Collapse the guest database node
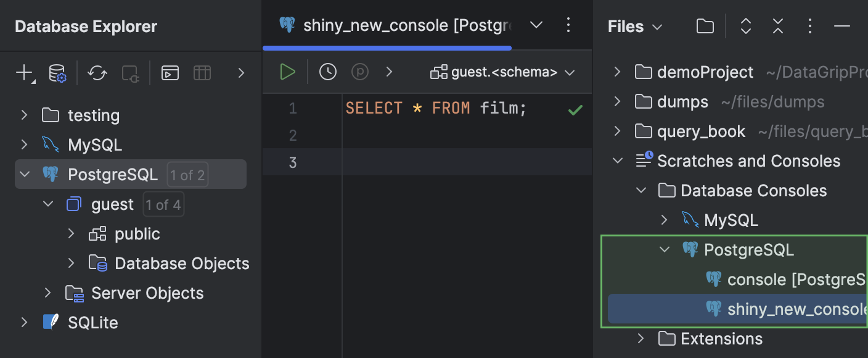Image resolution: width=868 pixels, height=358 pixels. point(48,204)
